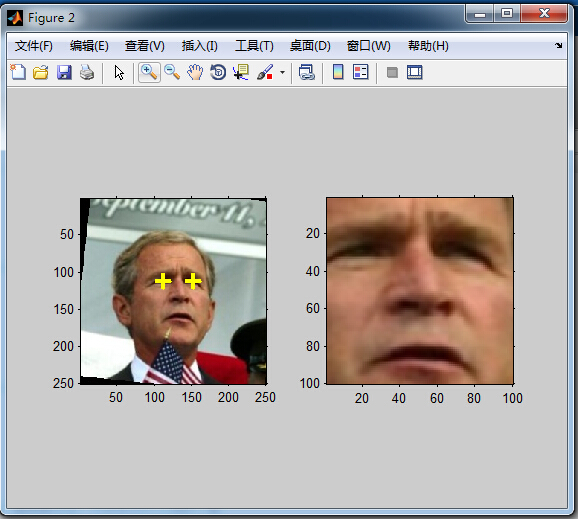Click the MATLAB logo in title bar
578x519 pixels.
(15, 18)
